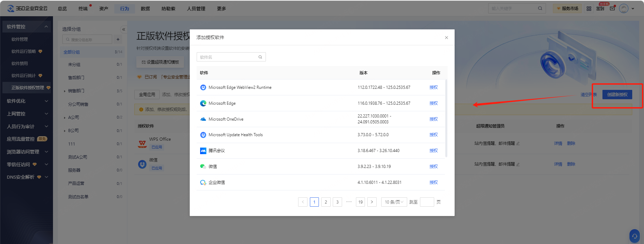
Task: Open the 总览 top navigation tab
Action: click(62, 9)
